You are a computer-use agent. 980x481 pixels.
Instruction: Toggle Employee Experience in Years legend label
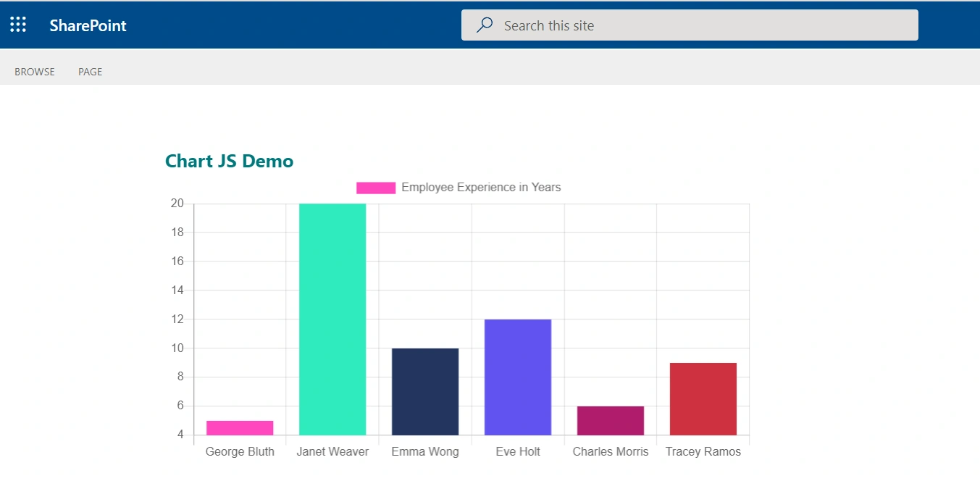pyautogui.click(x=481, y=187)
